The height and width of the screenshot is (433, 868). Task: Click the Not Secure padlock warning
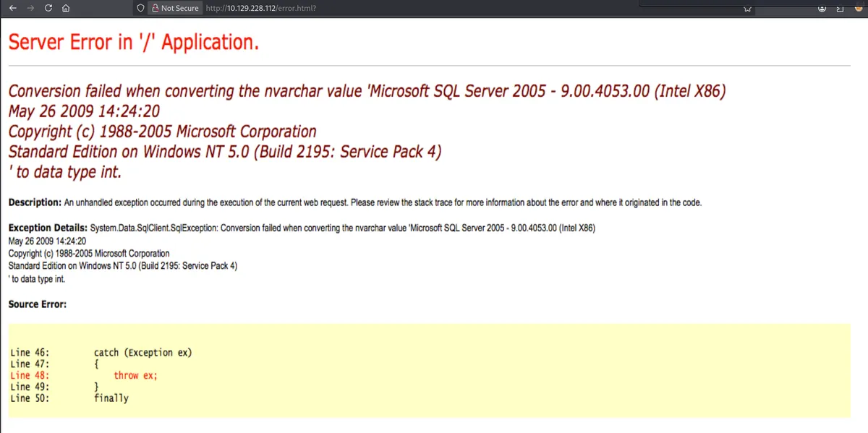click(x=175, y=8)
